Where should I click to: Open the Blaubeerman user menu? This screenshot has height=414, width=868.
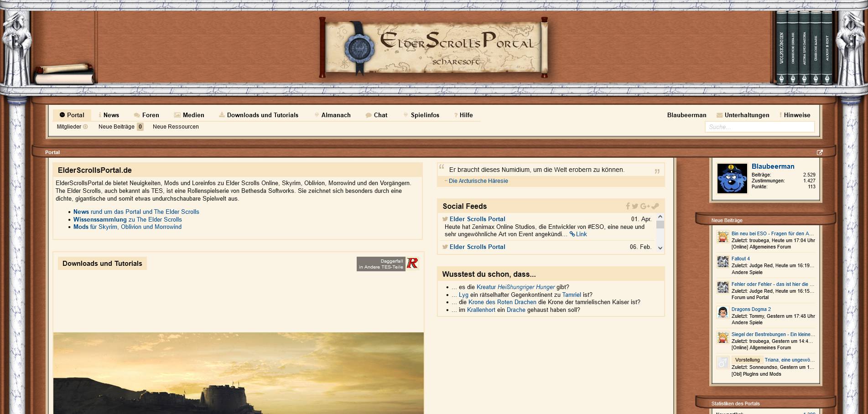click(x=686, y=115)
